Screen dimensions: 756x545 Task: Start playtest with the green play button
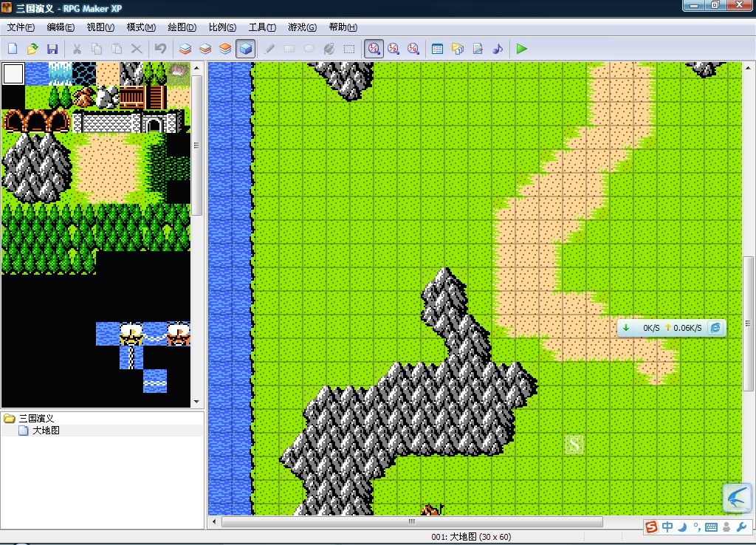click(x=522, y=49)
